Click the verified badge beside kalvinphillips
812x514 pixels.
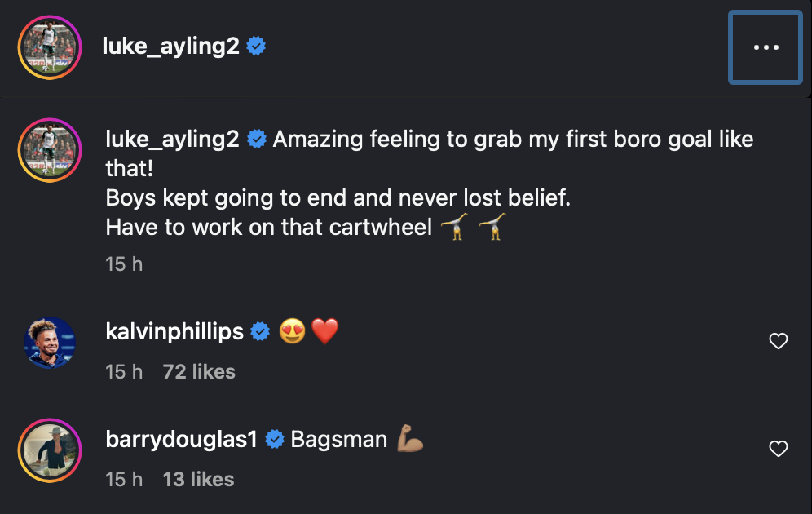click(x=260, y=331)
